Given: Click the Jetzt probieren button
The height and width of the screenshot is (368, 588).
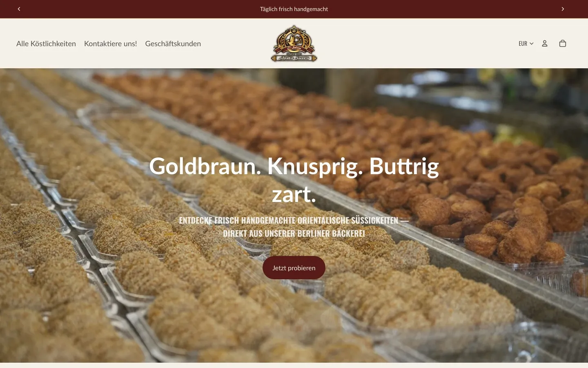Looking at the screenshot, I should click(x=294, y=268).
